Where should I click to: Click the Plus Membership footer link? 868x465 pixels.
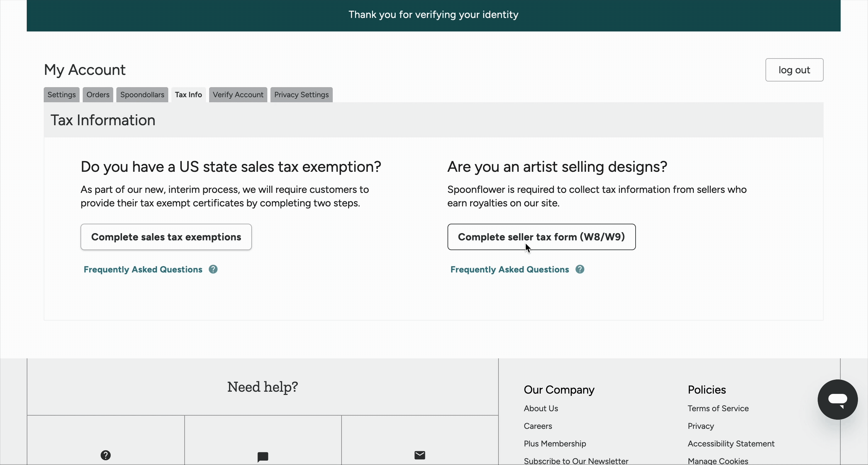tap(555, 443)
